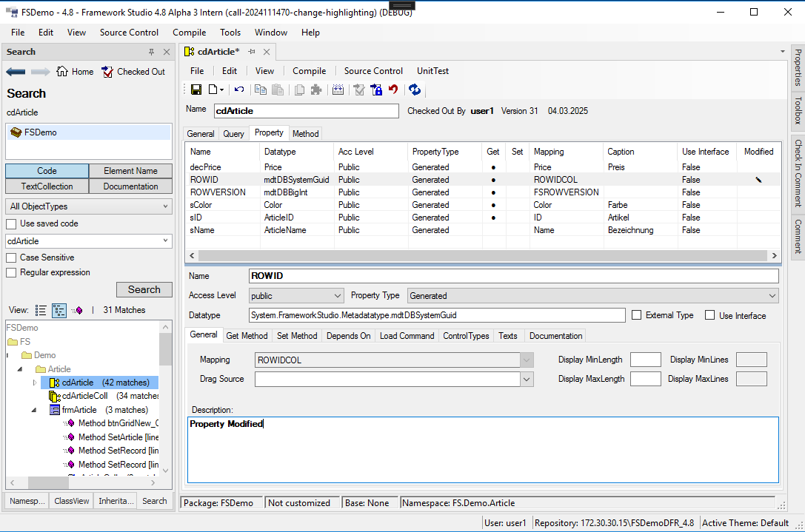Expand the cdArticle tree node
The width and height of the screenshot is (805, 532).
click(x=34, y=383)
